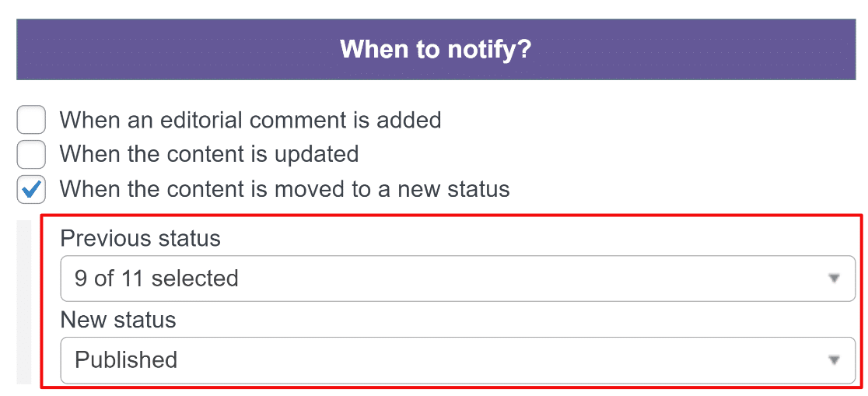
Task: Click the Previous status dropdown arrow
Action: coord(834,279)
